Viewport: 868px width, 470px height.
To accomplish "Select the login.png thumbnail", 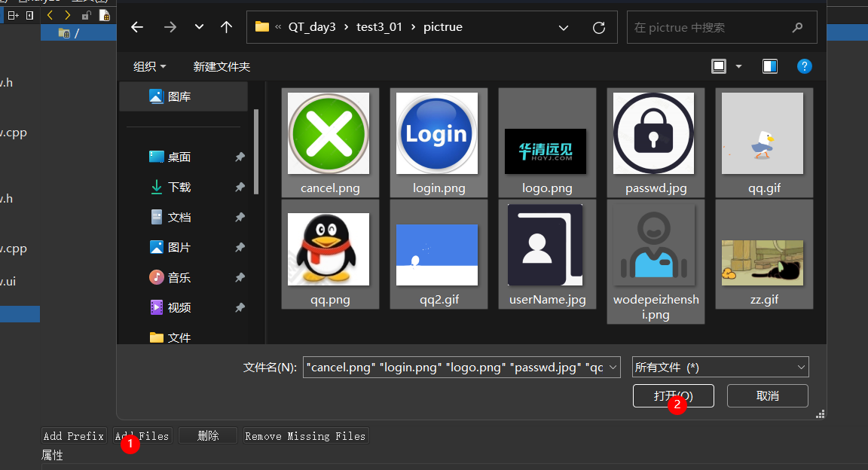I will coord(439,142).
